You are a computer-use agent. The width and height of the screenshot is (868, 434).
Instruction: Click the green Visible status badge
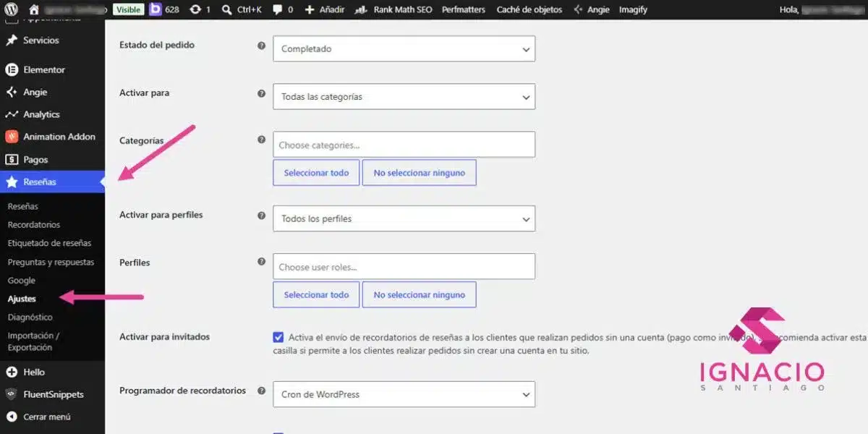coord(128,9)
